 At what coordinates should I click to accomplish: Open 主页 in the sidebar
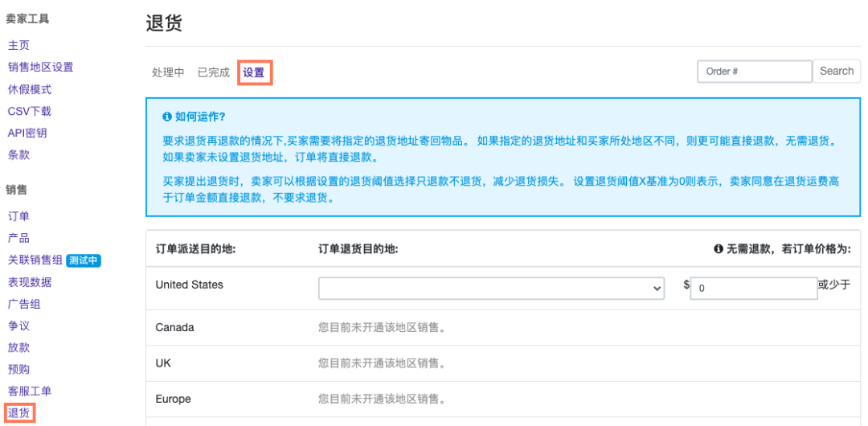(x=18, y=46)
